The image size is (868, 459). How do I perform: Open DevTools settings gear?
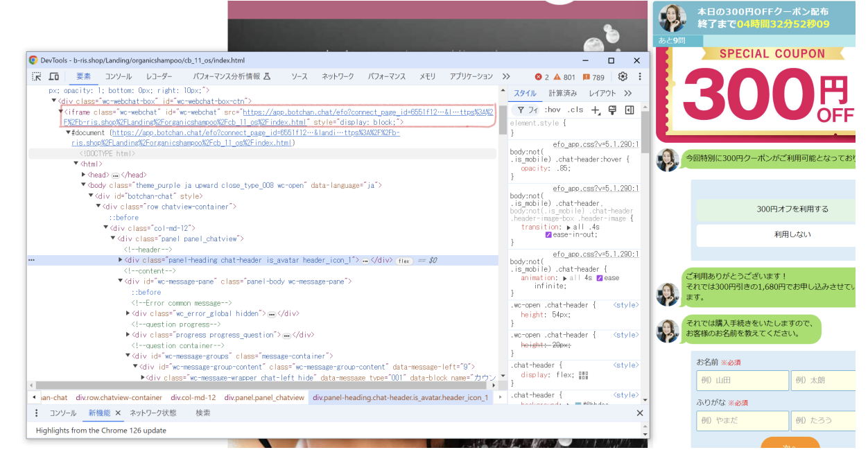pos(623,76)
